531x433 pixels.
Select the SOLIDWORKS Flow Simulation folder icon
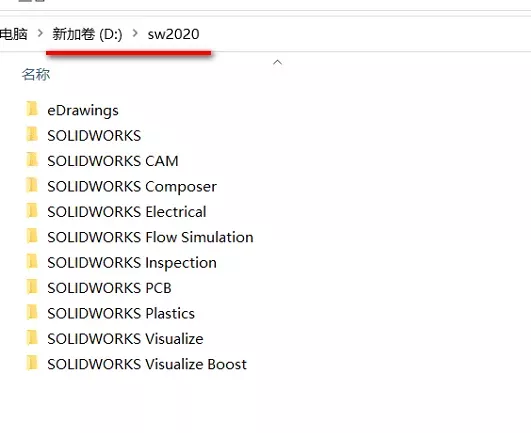click(32, 236)
